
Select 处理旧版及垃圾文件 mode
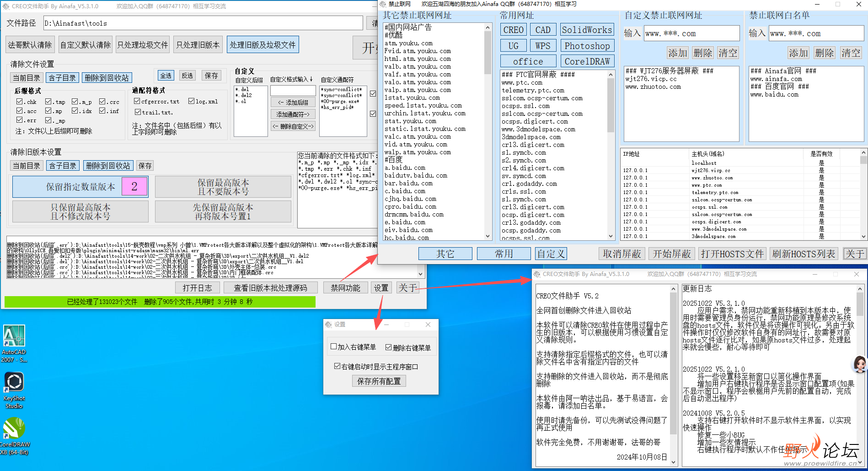(x=263, y=45)
